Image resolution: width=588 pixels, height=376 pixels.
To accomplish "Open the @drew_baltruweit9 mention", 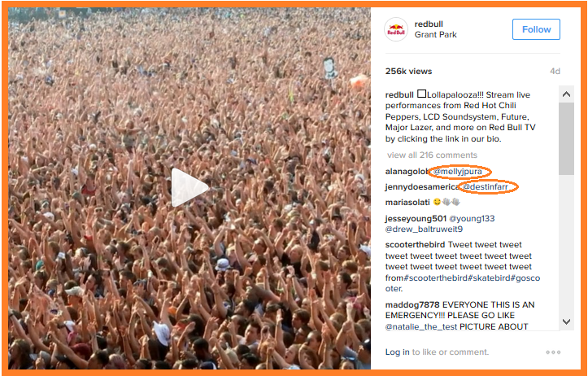I will [x=425, y=229].
